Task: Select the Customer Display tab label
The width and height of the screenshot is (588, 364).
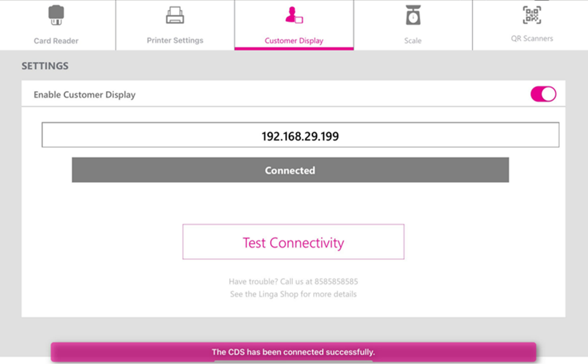Action: pos(294,41)
